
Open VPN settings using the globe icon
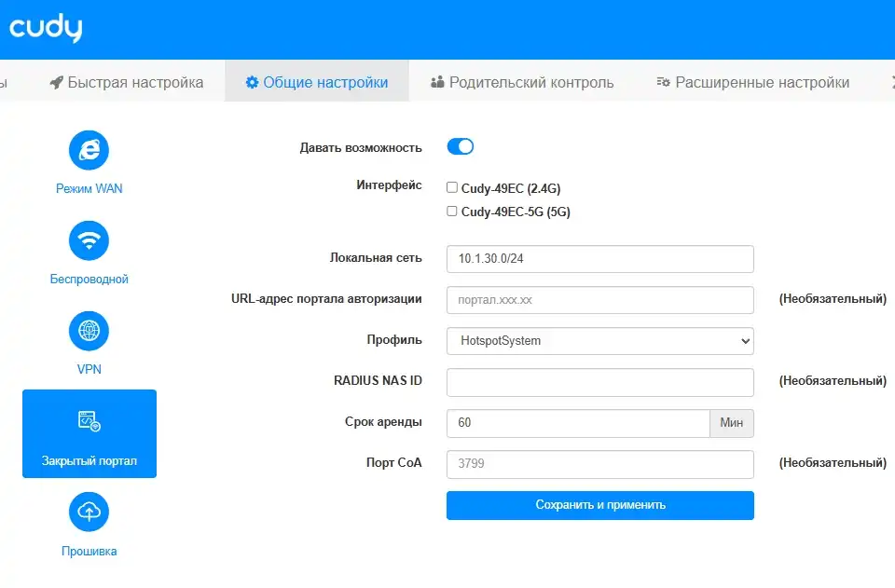pos(89,331)
